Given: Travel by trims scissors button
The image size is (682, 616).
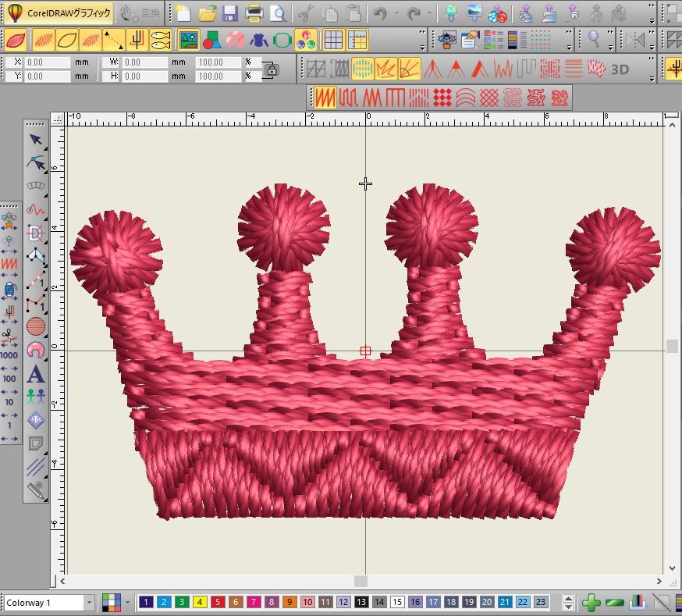Looking at the screenshot, I should (9, 338).
